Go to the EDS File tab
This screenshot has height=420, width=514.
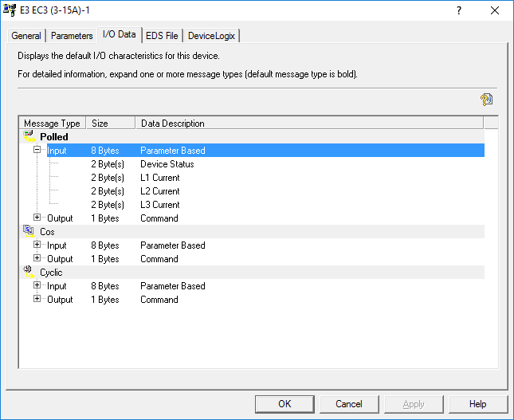pos(162,36)
